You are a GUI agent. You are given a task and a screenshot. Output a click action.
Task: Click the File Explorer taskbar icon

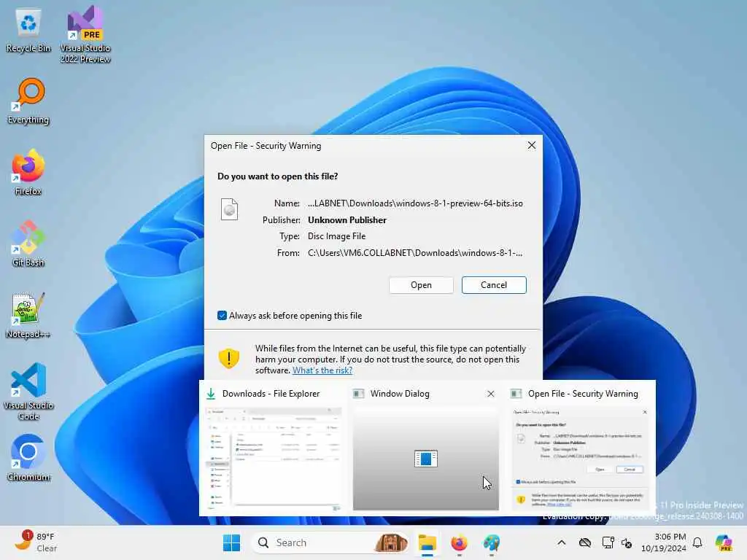click(427, 542)
